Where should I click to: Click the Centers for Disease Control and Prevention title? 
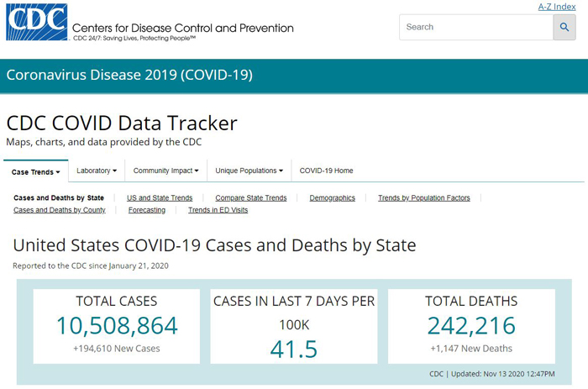point(182,28)
